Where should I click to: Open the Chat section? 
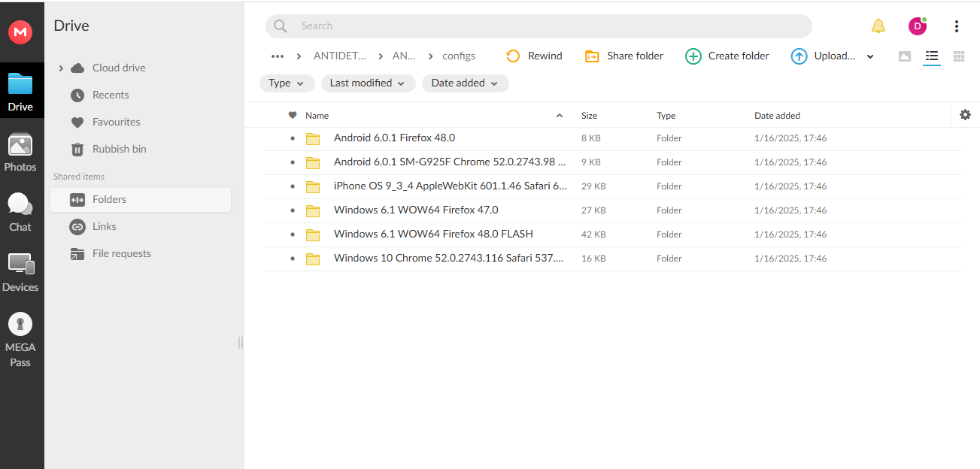(x=20, y=213)
